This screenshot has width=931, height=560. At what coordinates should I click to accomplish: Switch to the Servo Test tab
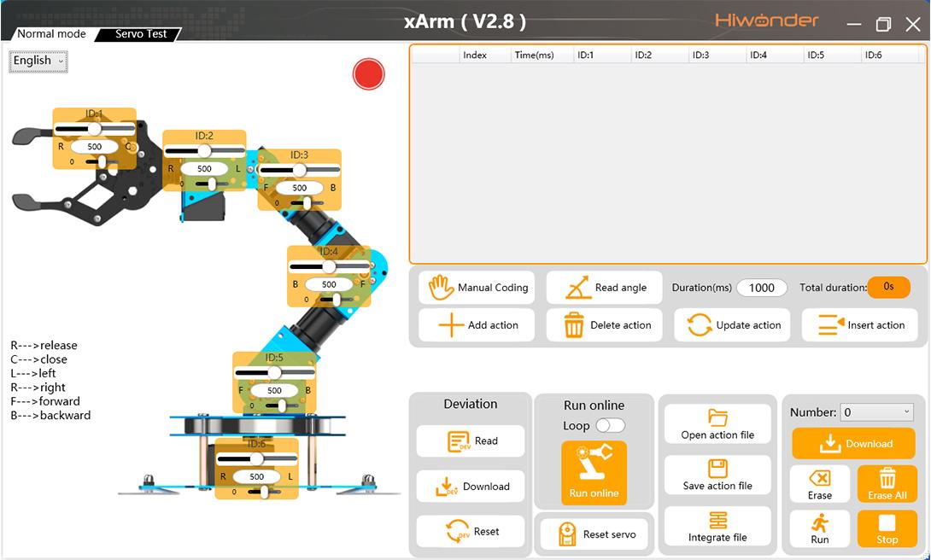point(140,34)
